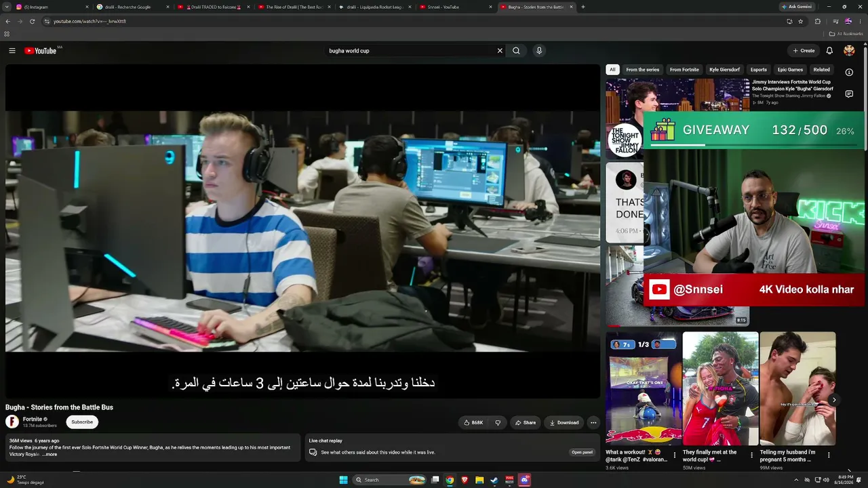Select the All filter chip
The image size is (868, 488).
(612, 70)
